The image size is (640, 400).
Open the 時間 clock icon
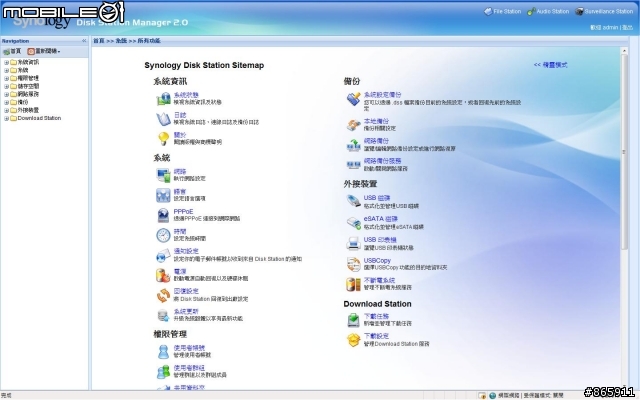coord(163,235)
